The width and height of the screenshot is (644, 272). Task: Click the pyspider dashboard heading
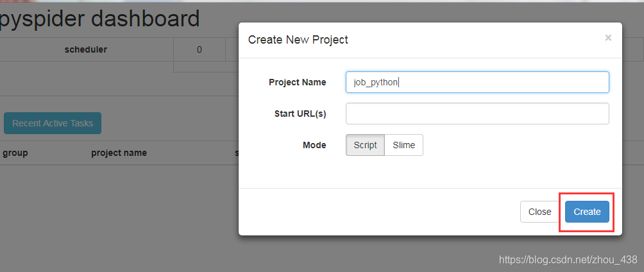tap(100, 19)
